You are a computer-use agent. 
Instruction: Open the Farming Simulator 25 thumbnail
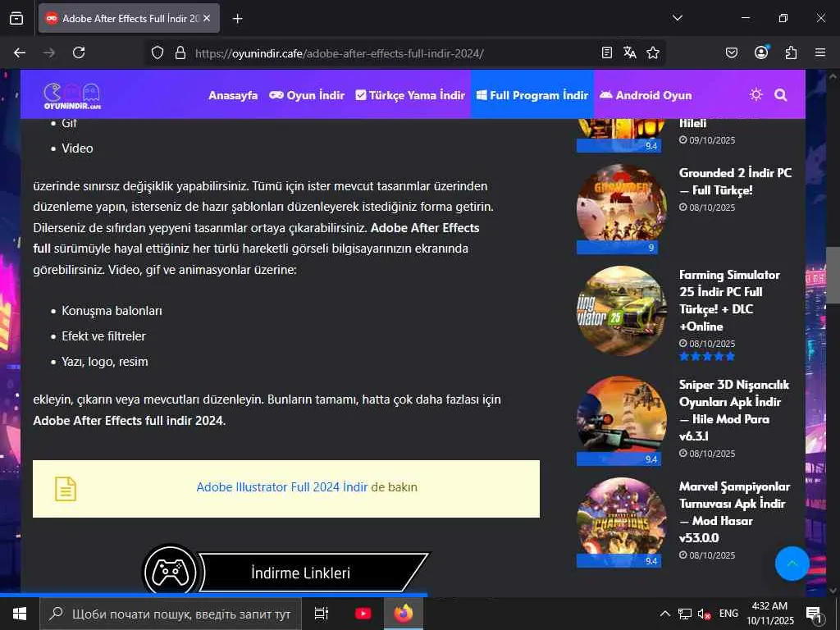(622, 311)
